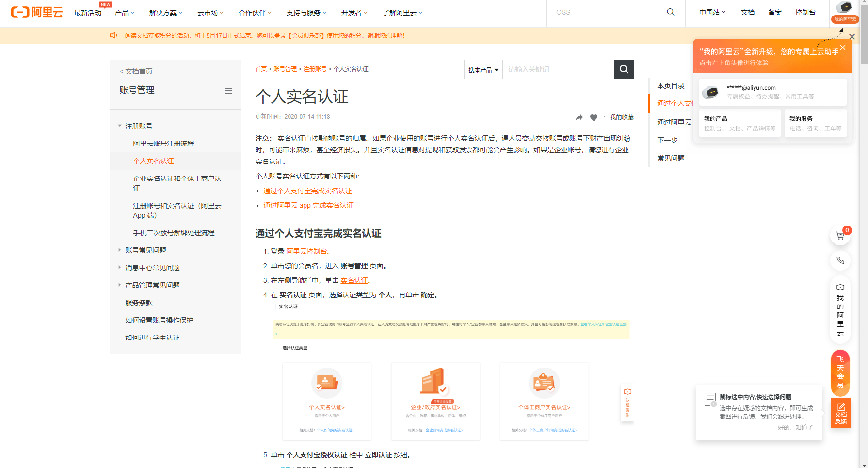Expand the 账号常见问题 tree section
Viewport: 868px width, 468px height.
pyautogui.click(x=120, y=250)
